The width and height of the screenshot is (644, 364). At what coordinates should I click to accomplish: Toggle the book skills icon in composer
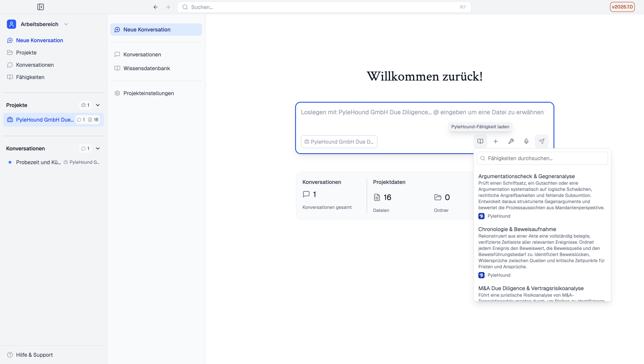point(480,141)
